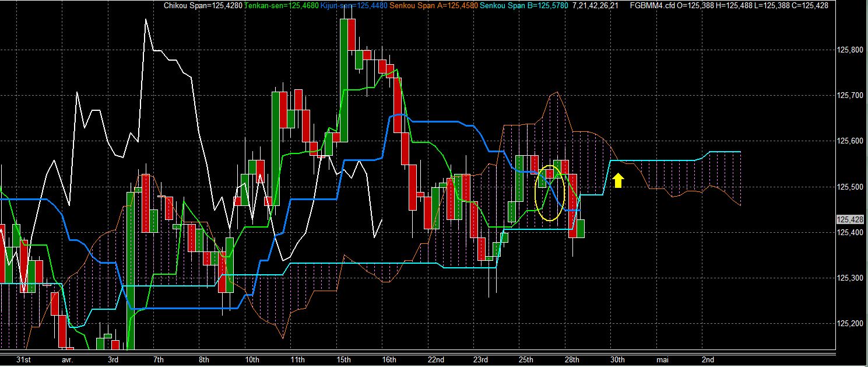Click the 15th date axis label

343,359
